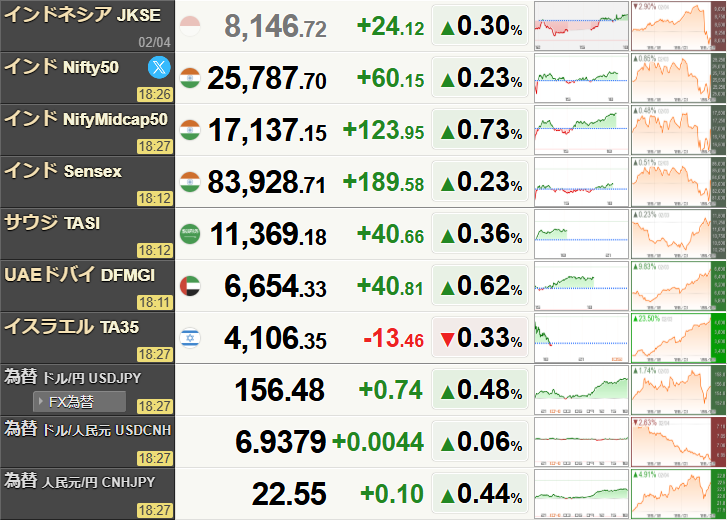Open Sensex intraday chart thumbnail
Image resolution: width=727 pixels, height=520 pixels.
581,182
